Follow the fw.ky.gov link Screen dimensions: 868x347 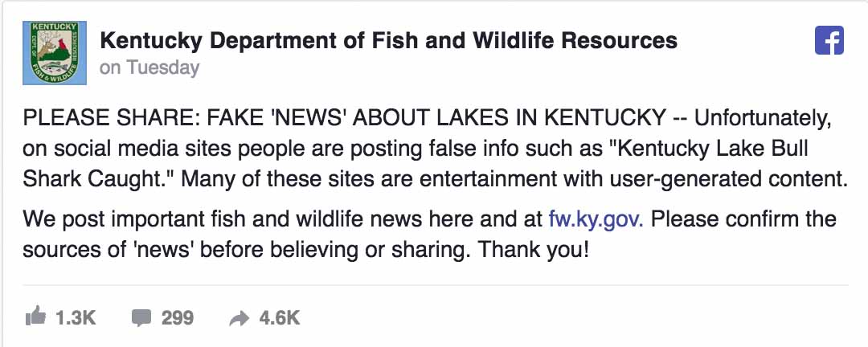tap(596, 220)
